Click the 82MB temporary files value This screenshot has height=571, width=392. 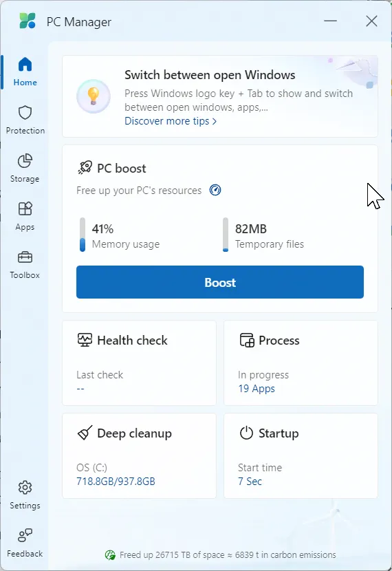coord(251,228)
